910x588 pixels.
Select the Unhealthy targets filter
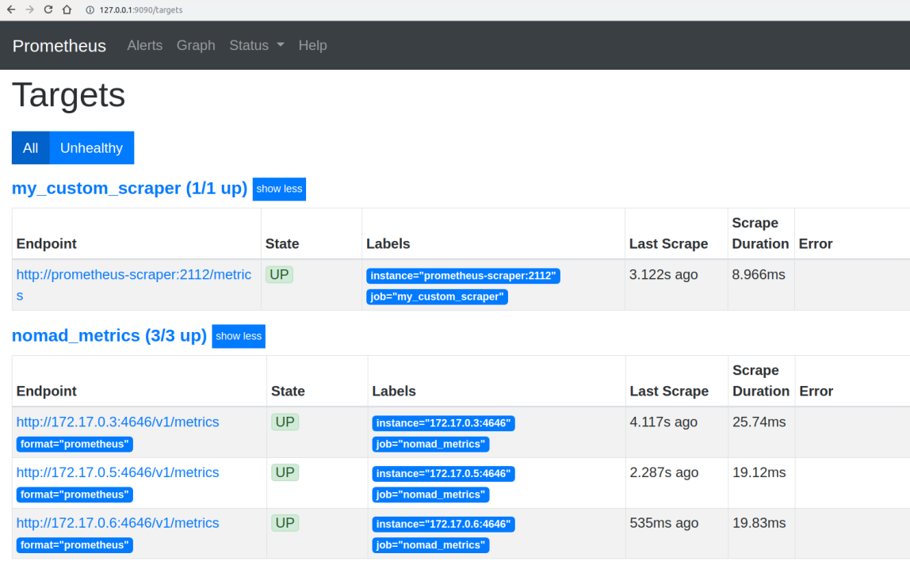92,148
